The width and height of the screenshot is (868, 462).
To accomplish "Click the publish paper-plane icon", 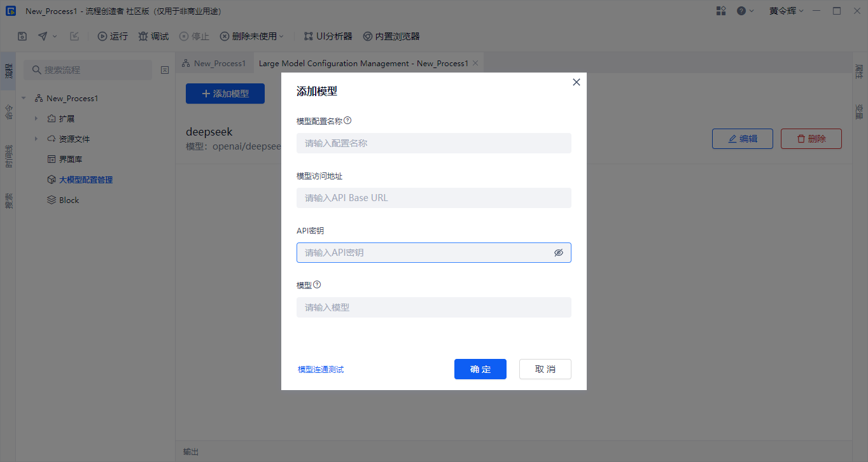I will coord(43,36).
